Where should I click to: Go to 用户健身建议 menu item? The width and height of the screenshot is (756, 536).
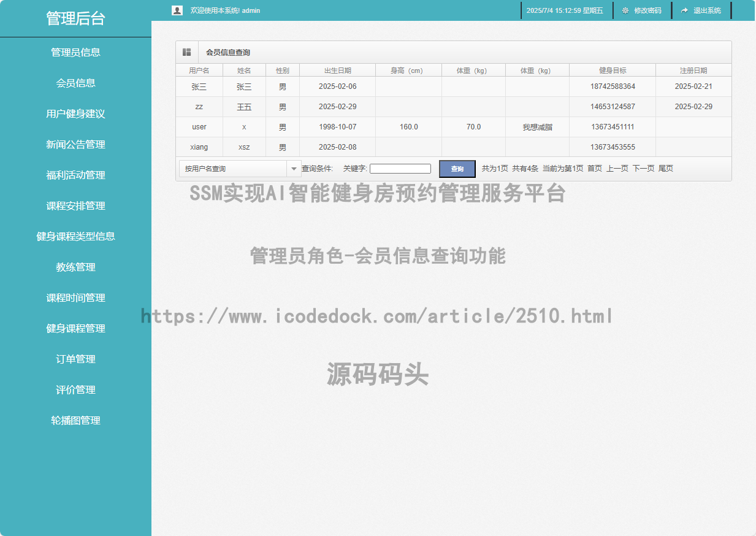[75, 113]
